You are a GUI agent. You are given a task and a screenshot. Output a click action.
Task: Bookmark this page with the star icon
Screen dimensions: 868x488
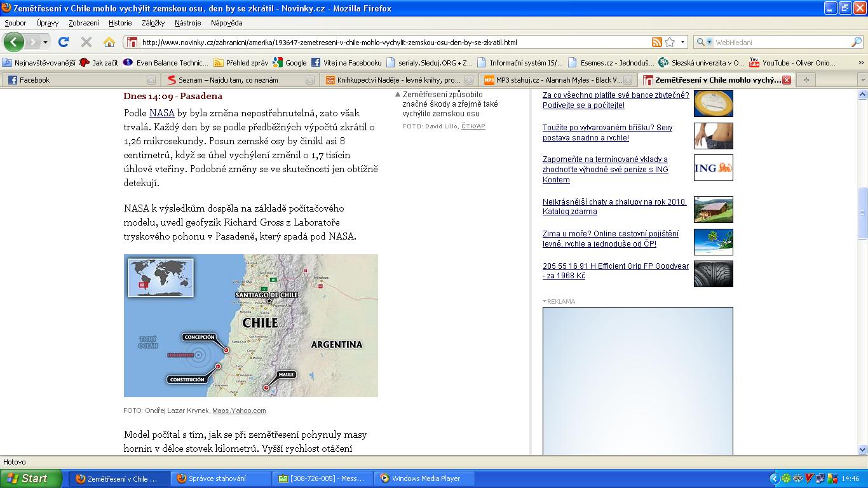click(x=670, y=43)
